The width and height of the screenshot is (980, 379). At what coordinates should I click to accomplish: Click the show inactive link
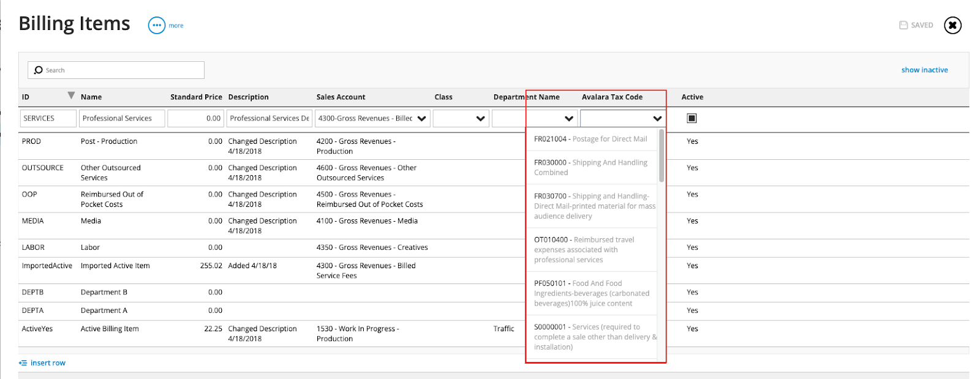click(924, 70)
